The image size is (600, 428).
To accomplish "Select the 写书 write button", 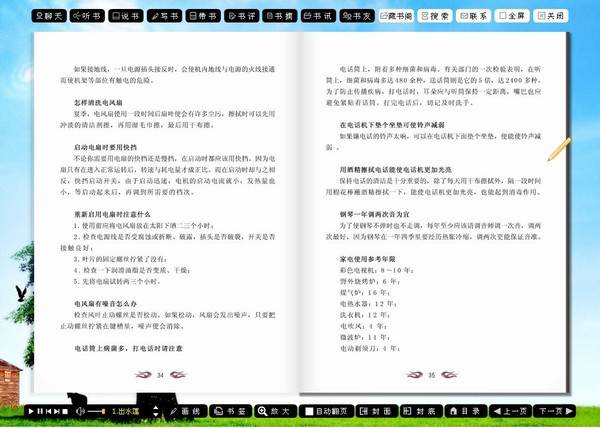I will 165,16.
